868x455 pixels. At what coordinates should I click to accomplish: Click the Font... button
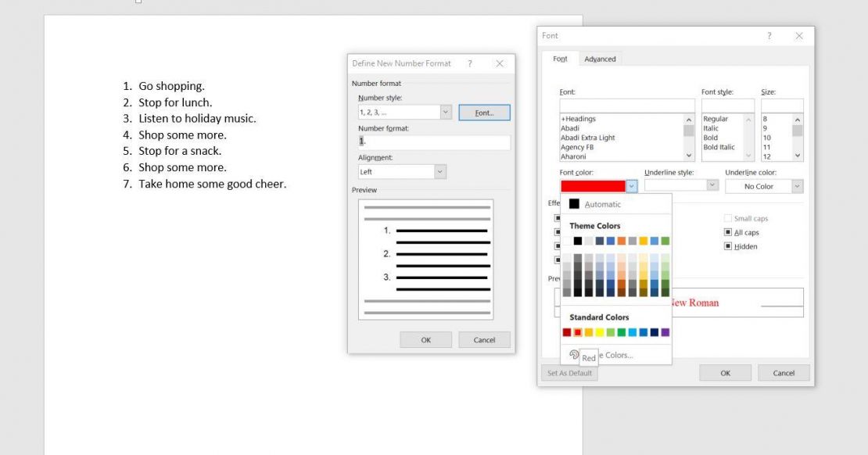pyautogui.click(x=485, y=112)
